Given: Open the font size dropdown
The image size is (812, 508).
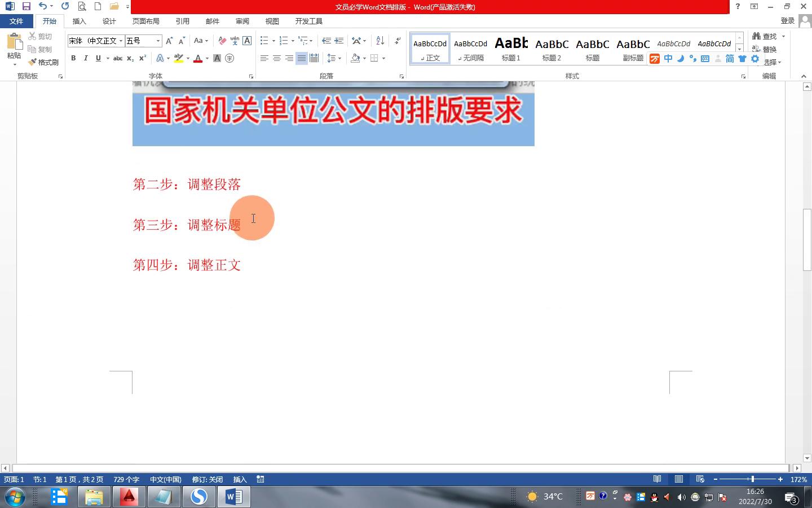Looking at the screenshot, I should click(x=158, y=41).
